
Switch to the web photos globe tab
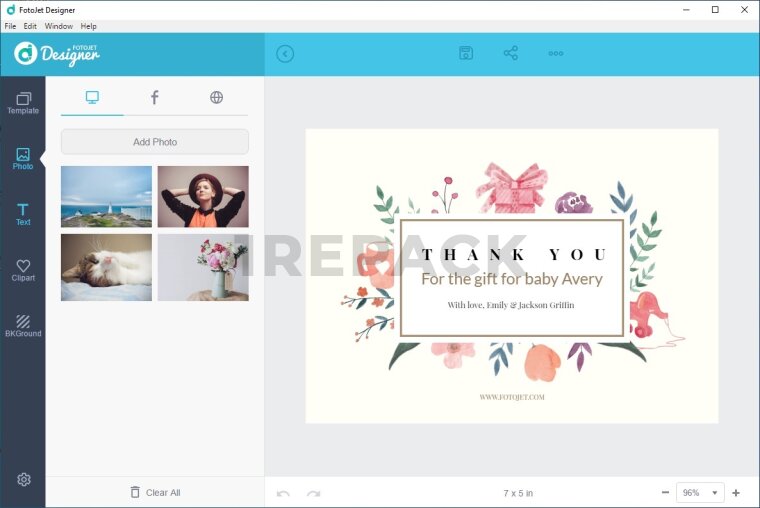[216, 97]
